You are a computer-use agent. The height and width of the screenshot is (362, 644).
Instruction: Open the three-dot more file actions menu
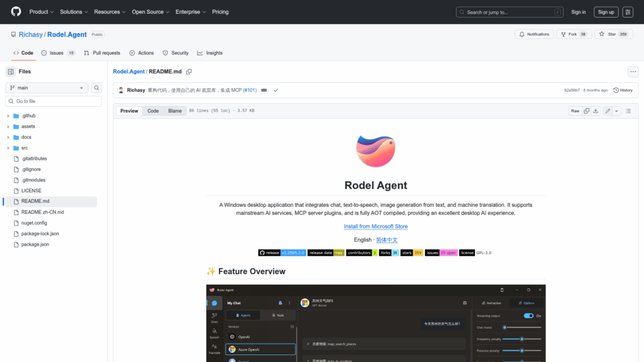(633, 72)
